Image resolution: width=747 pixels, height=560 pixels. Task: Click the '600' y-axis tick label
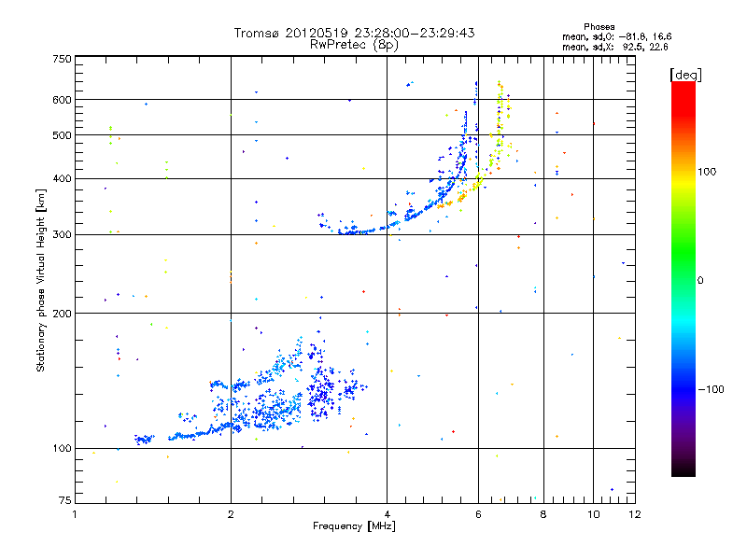click(63, 100)
